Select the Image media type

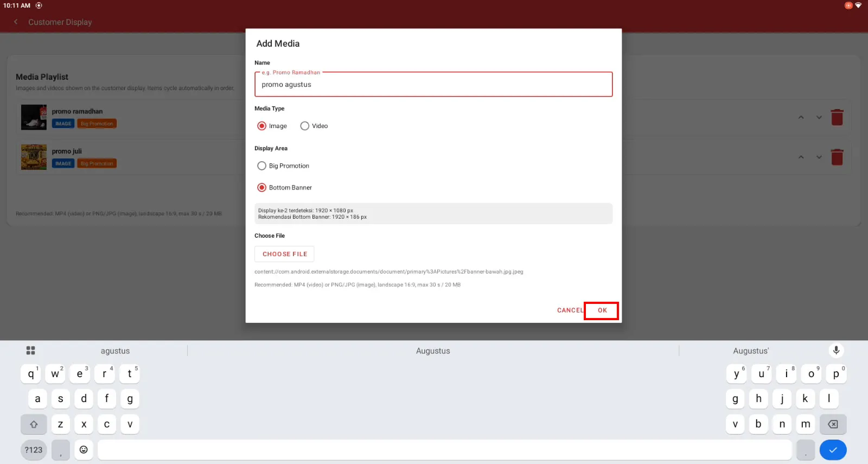coord(272,126)
